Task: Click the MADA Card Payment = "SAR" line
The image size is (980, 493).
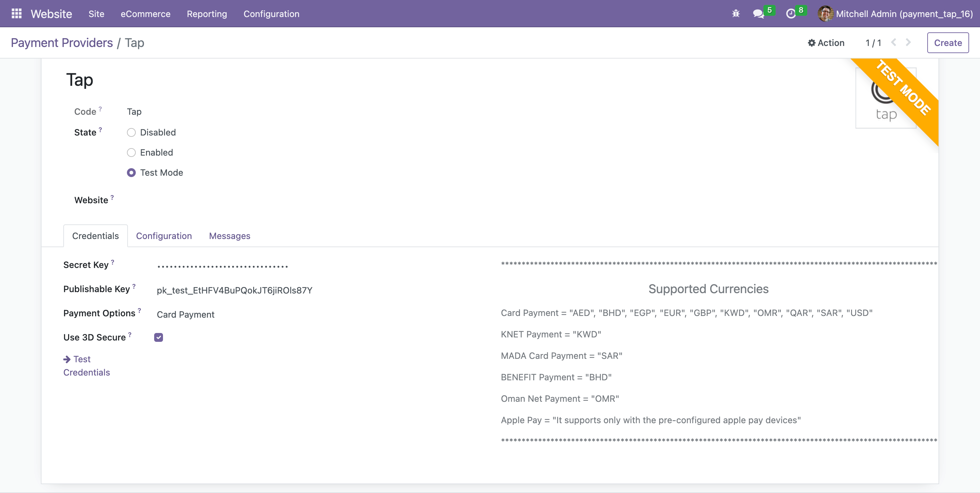Action: pyautogui.click(x=561, y=356)
